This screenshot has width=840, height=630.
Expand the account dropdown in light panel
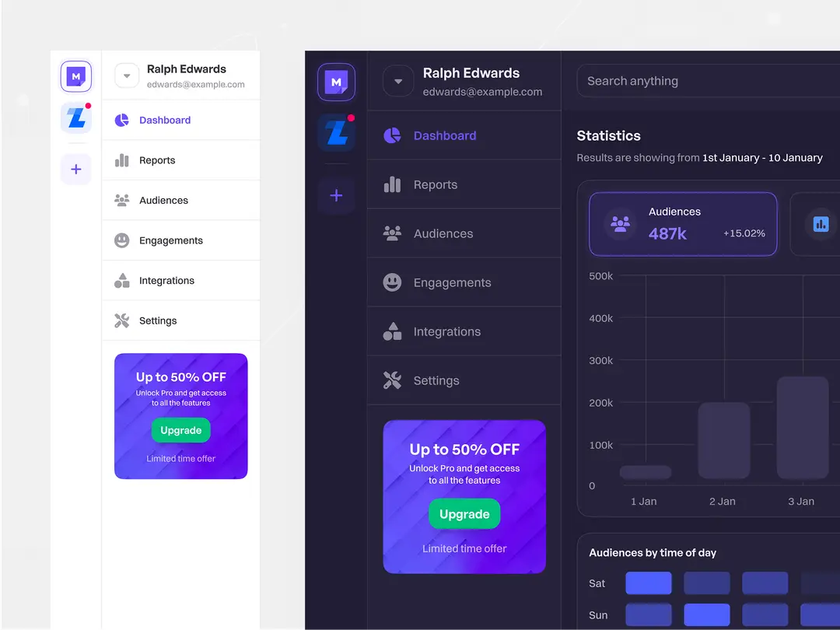(x=127, y=76)
